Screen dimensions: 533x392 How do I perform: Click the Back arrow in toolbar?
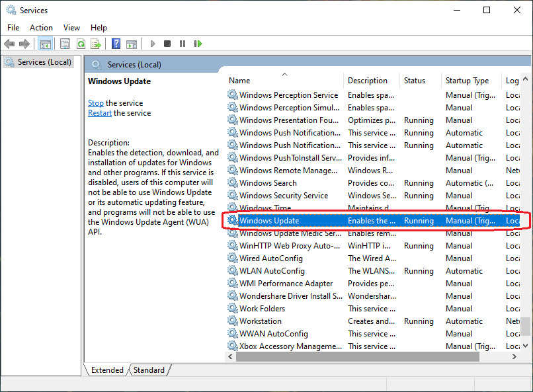click(9, 44)
